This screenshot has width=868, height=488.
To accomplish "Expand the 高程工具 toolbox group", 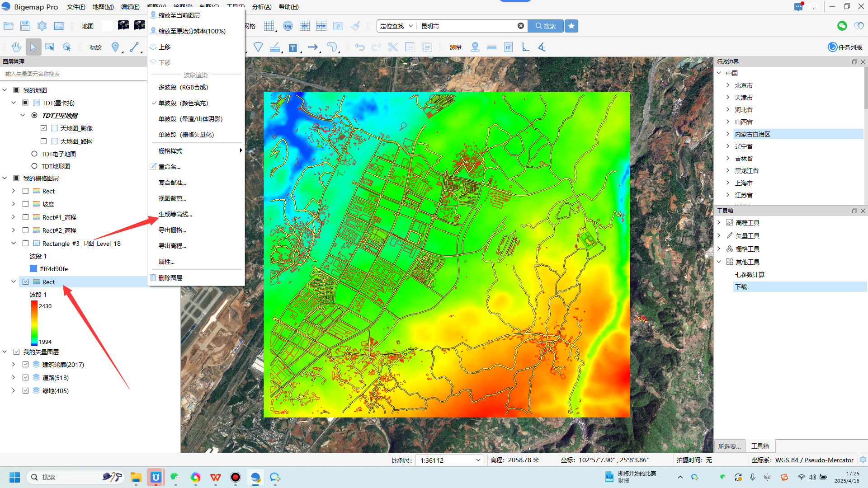I will click(x=719, y=223).
